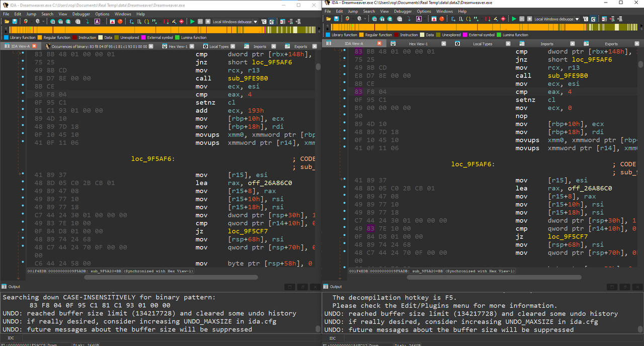This screenshot has width=644, height=346.
Task: Click the Stop process square icon in right window
Action: 529,19
